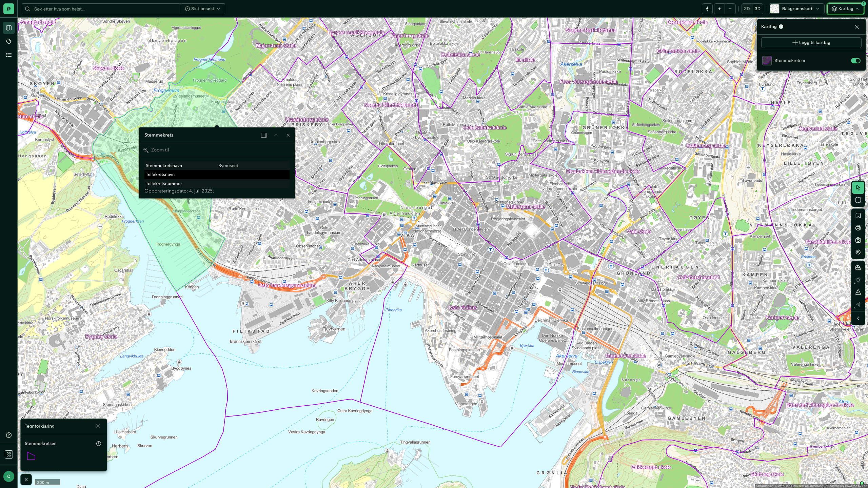Screen dimensions: 868x488
Task: Click the X button beside scale bar
Action: [x=26, y=480]
